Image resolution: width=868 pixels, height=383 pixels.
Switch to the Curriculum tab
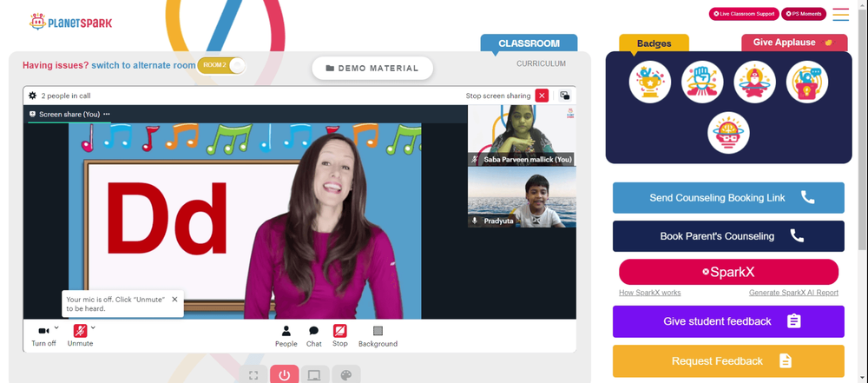(541, 63)
